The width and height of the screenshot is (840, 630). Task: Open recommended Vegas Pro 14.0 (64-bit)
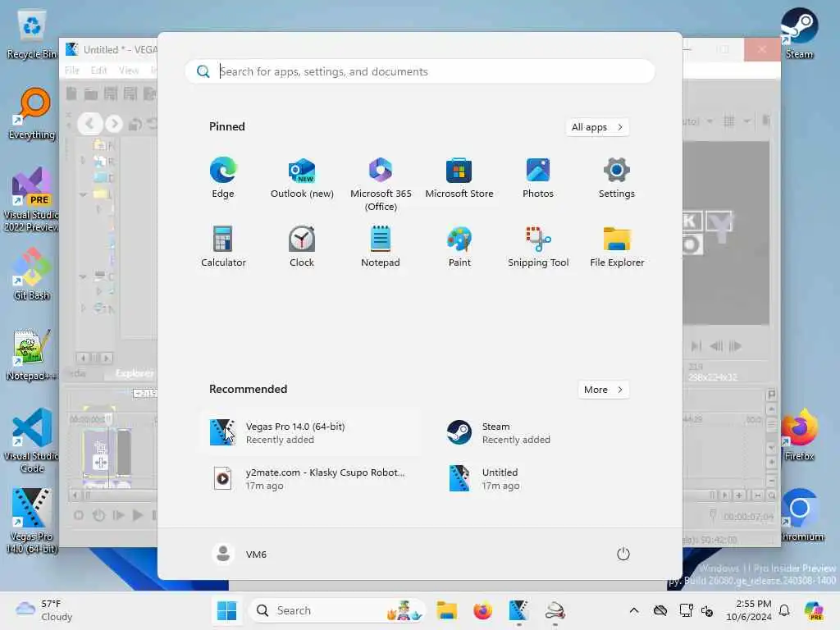pyautogui.click(x=311, y=433)
